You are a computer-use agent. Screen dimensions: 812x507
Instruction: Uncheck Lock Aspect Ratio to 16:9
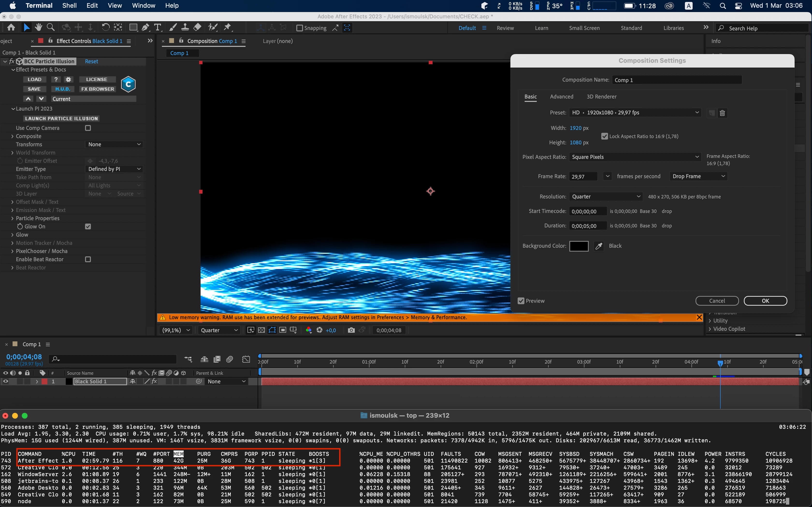tap(604, 136)
